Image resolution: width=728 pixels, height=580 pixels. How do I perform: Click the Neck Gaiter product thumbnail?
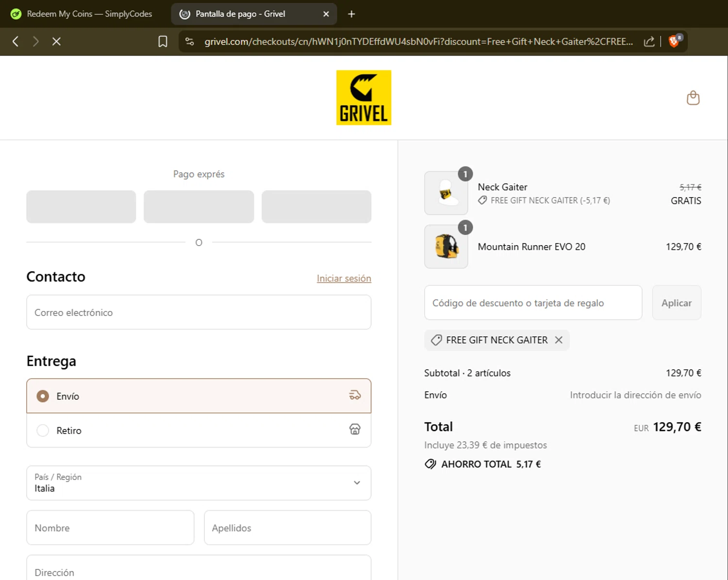point(446,193)
